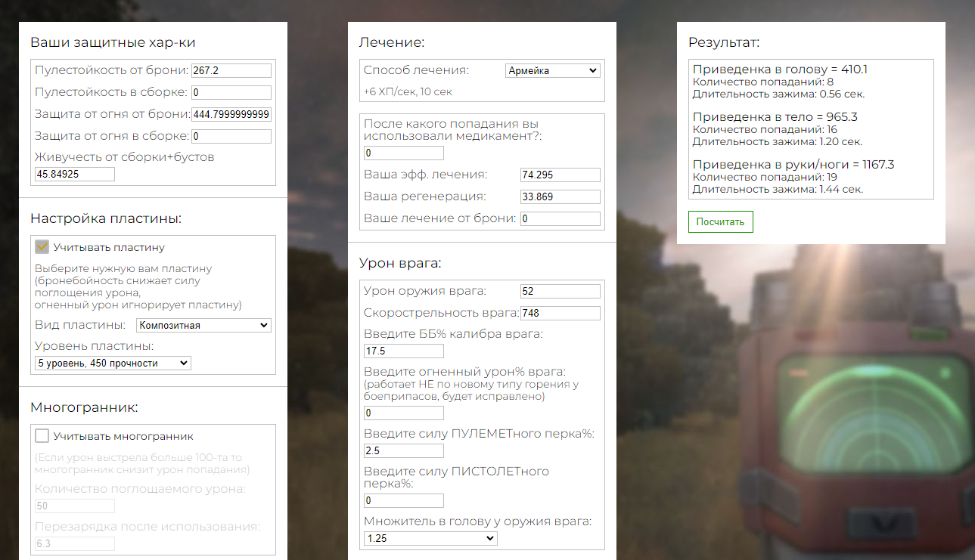The width and height of the screenshot is (975, 560).
Task: Click the 'Перезарядка после использования' field
Action: coord(74,543)
